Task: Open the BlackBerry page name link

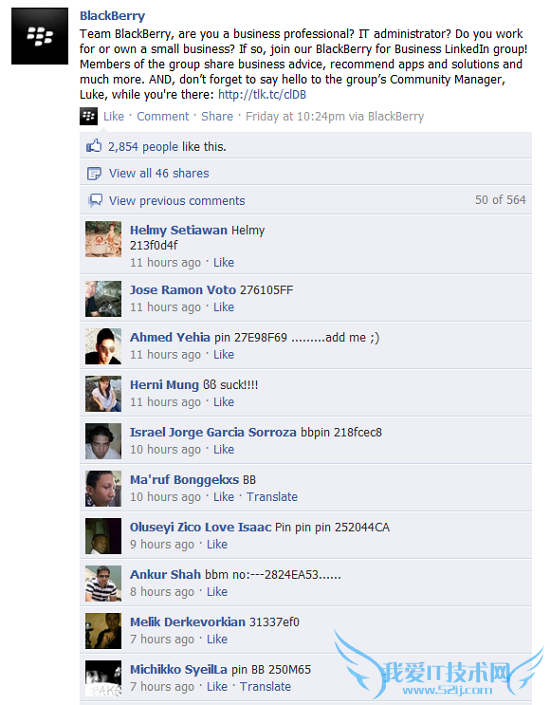Action: click(112, 16)
